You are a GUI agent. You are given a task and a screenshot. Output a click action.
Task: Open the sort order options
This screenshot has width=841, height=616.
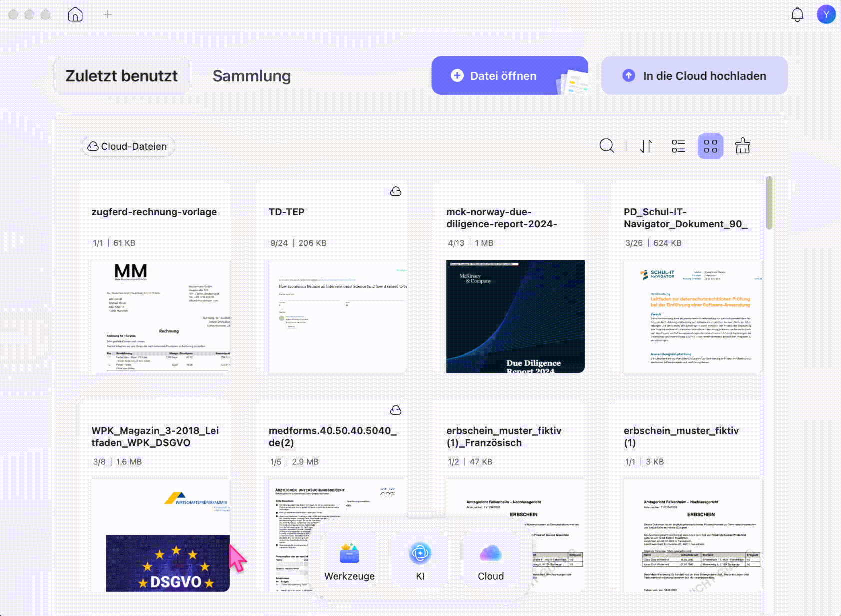[x=646, y=146]
